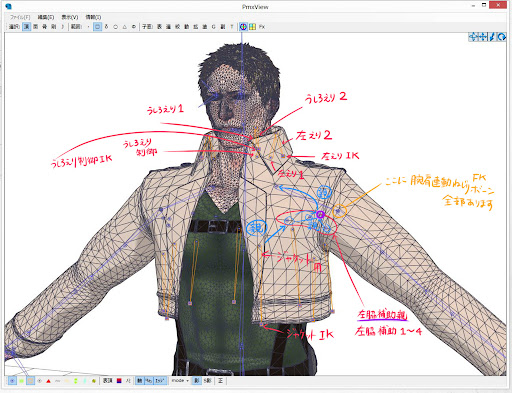
Task: Click the rotate view icon at top-right
Action: (x=501, y=37)
